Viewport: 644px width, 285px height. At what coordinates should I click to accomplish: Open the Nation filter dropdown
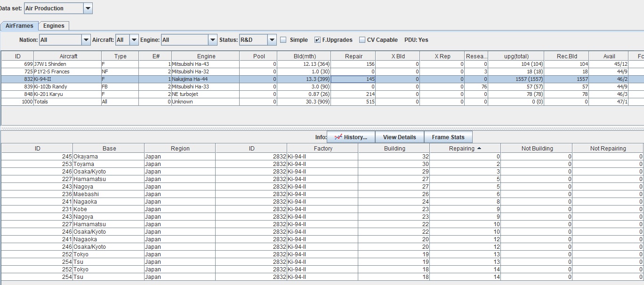click(x=86, y=40)
